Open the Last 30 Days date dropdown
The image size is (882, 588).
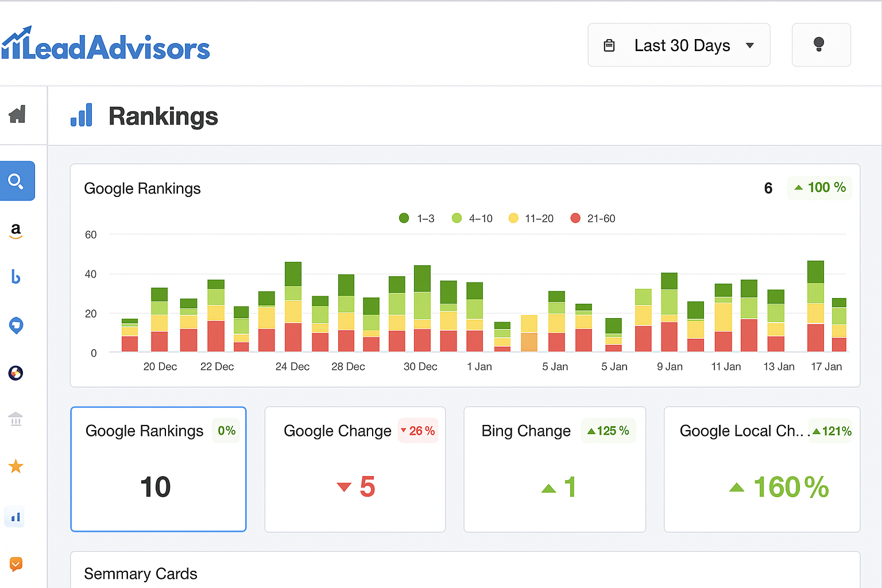click(x=679, y=45)
